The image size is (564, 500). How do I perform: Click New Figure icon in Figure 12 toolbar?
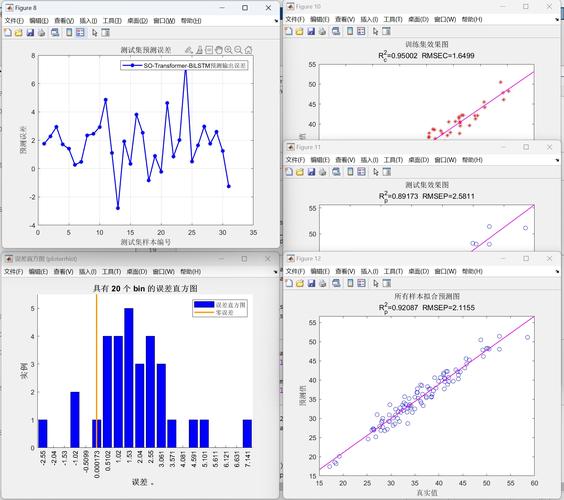(x=289, y=283)
